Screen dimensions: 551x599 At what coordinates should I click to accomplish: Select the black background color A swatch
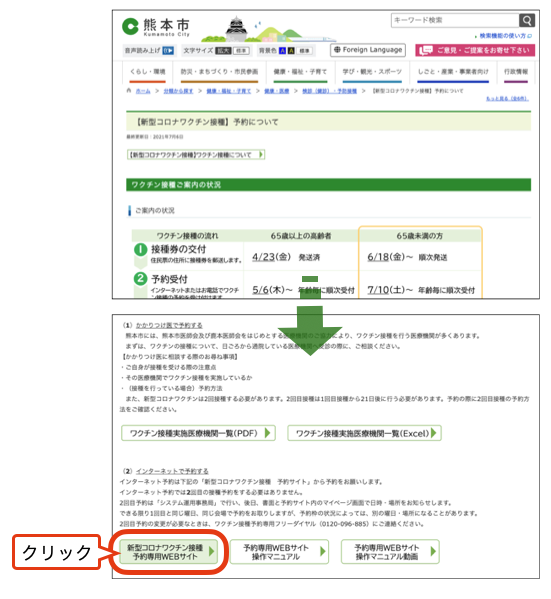point(291,50)
